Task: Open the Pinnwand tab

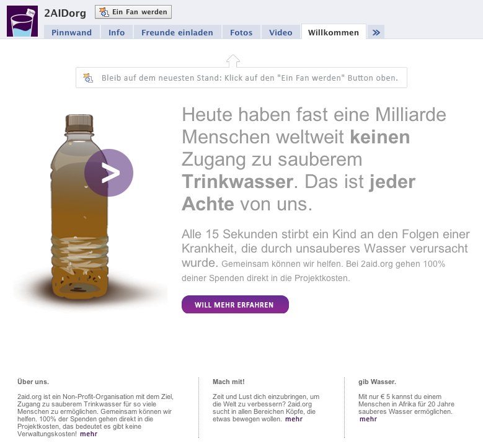Action: [71, 33]
